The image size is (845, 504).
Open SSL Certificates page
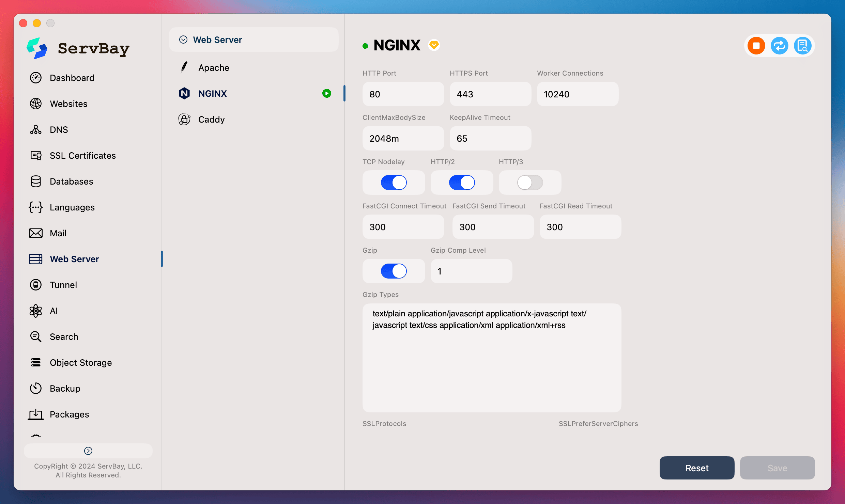pos(83,156)
